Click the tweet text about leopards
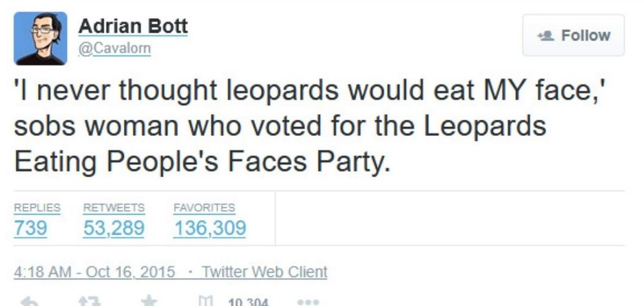The width and height of the screenshot is (644, 306). 309,126
